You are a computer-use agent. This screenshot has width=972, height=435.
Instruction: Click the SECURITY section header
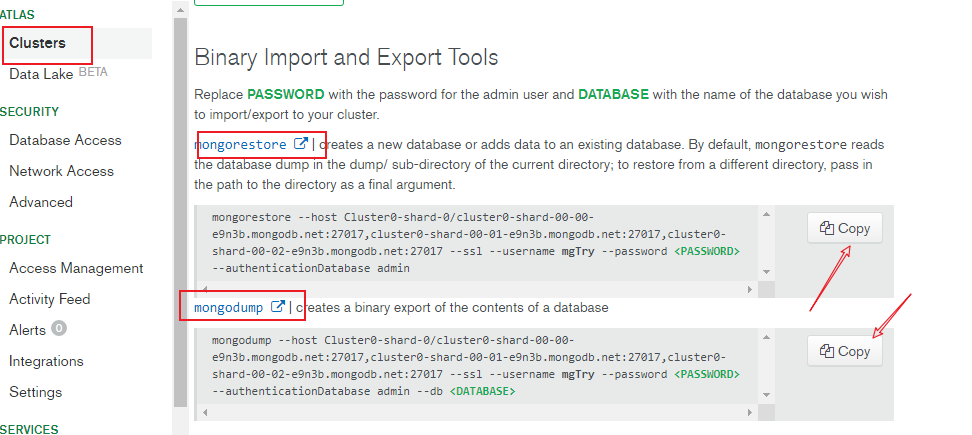pos(29,112)
